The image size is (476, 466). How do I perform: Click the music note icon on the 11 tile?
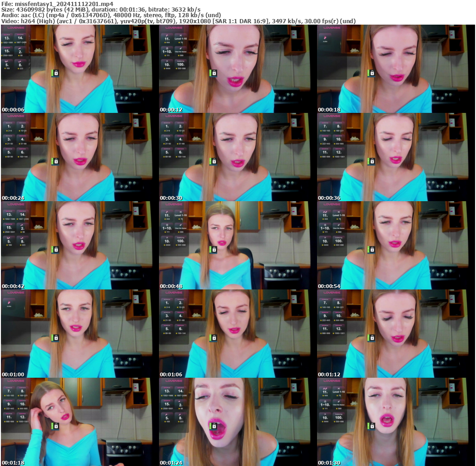(x=167, y=35)
